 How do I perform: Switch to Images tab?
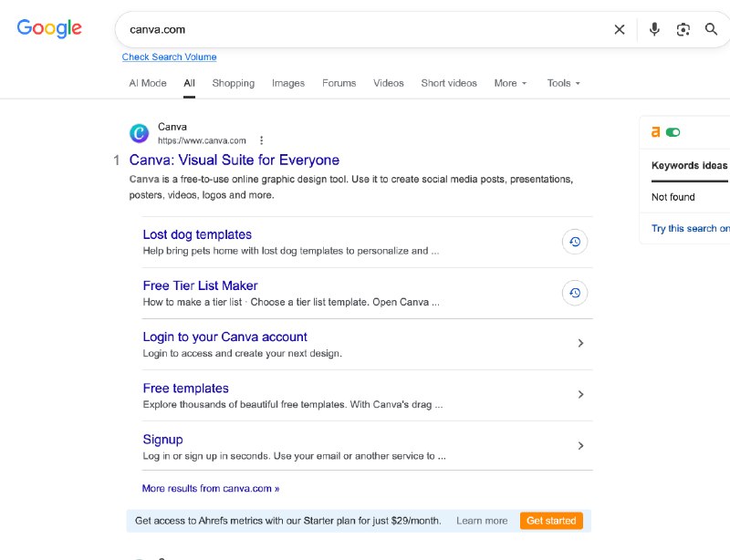click(x=288, y=83)
